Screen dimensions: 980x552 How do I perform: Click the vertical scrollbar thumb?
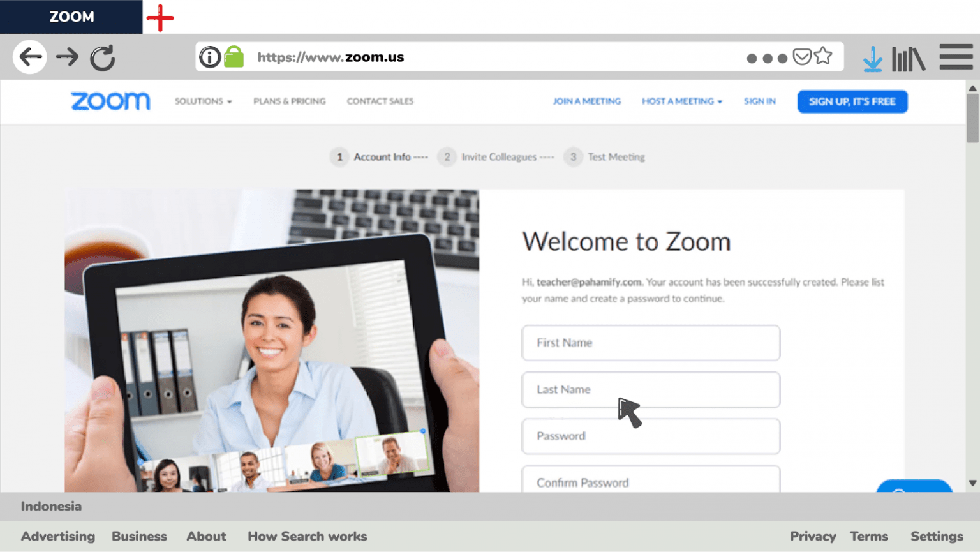pyautogui.click(x=972, y=119)
